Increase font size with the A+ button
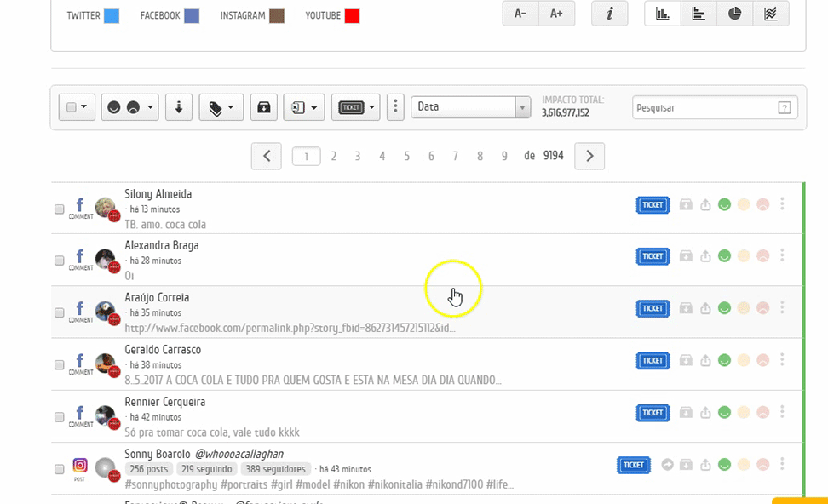 tap(556, 14)
